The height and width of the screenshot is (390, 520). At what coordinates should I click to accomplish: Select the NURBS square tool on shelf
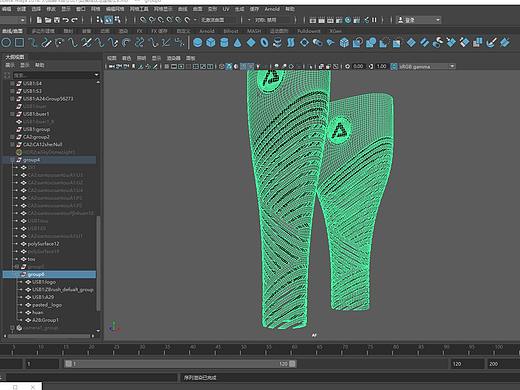coord(20,43)
